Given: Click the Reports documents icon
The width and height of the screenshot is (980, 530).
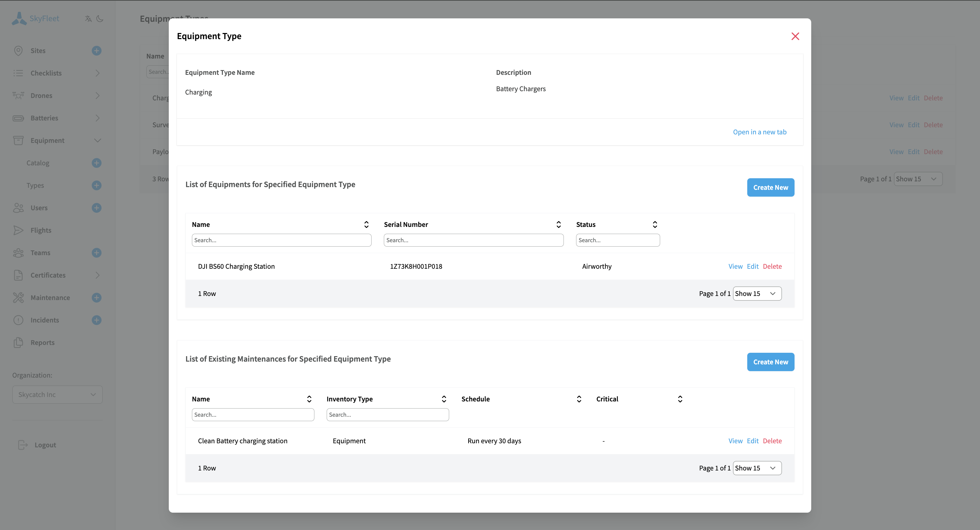Looking at the screenshot, I should tap(18, 342).
